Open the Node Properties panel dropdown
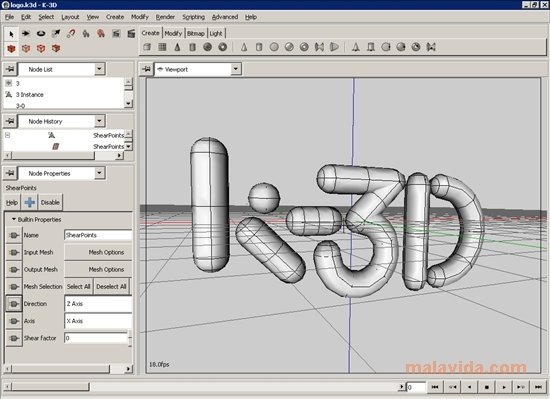 (99, 173)
